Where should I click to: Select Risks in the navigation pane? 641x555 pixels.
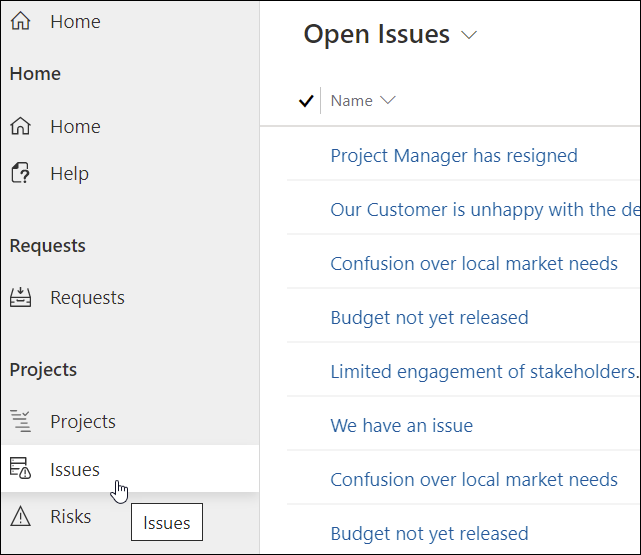click(71, 517)
